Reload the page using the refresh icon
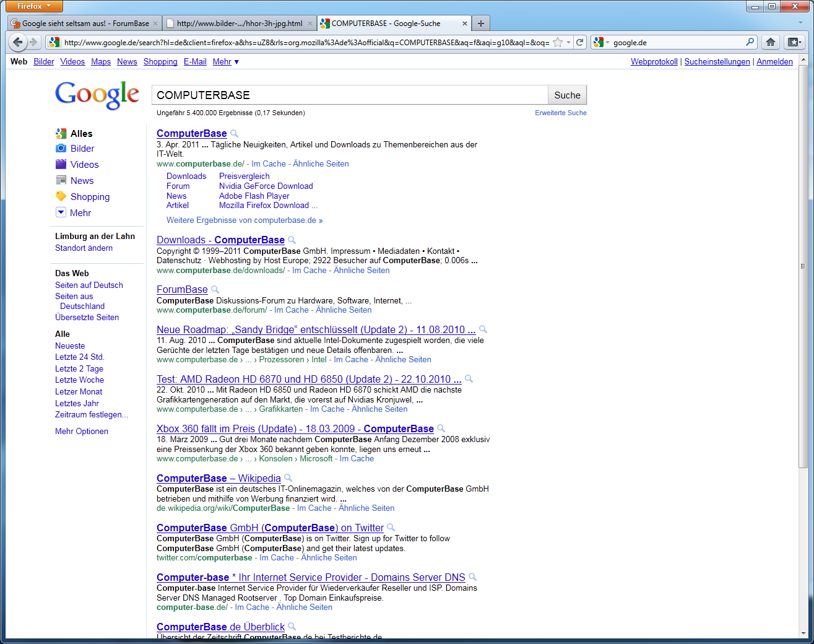814x644 pixels. (x=579, y=42)
